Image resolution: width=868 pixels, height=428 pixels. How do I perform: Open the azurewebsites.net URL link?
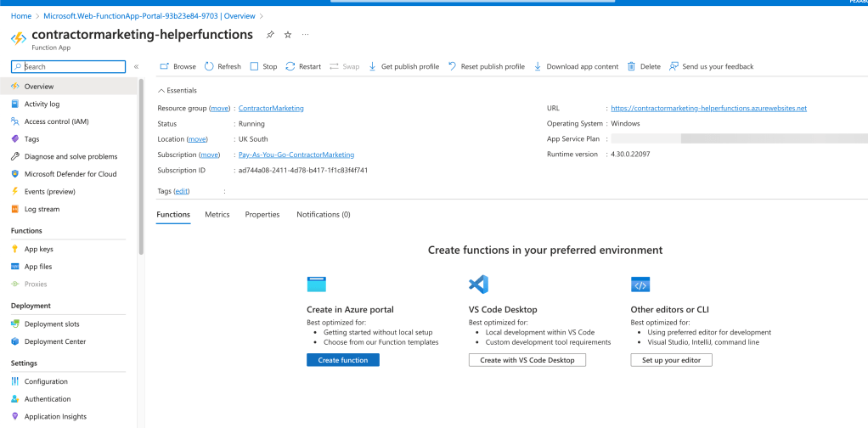[708, 109]
